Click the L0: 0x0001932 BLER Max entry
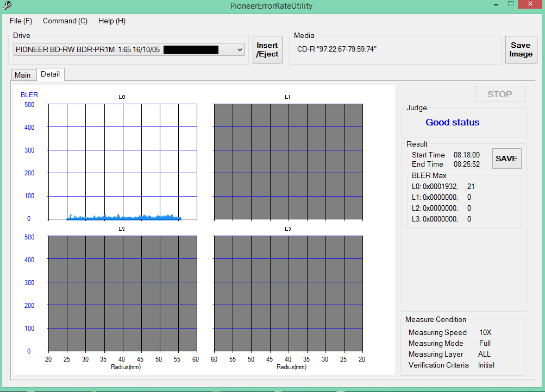The width and height of the screenshot is (545, 392). coord(443,186)
